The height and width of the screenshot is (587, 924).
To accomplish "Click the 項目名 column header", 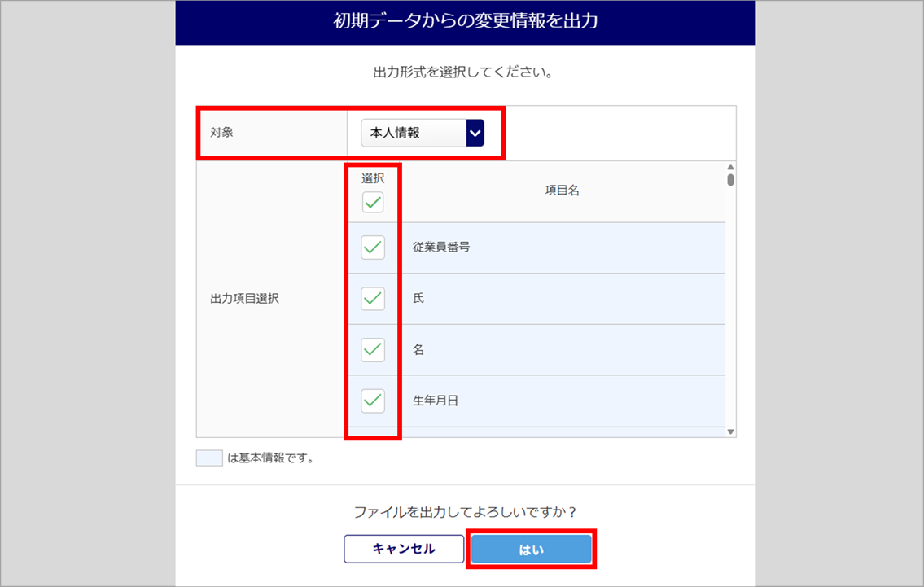I will [x=562, y=191].
